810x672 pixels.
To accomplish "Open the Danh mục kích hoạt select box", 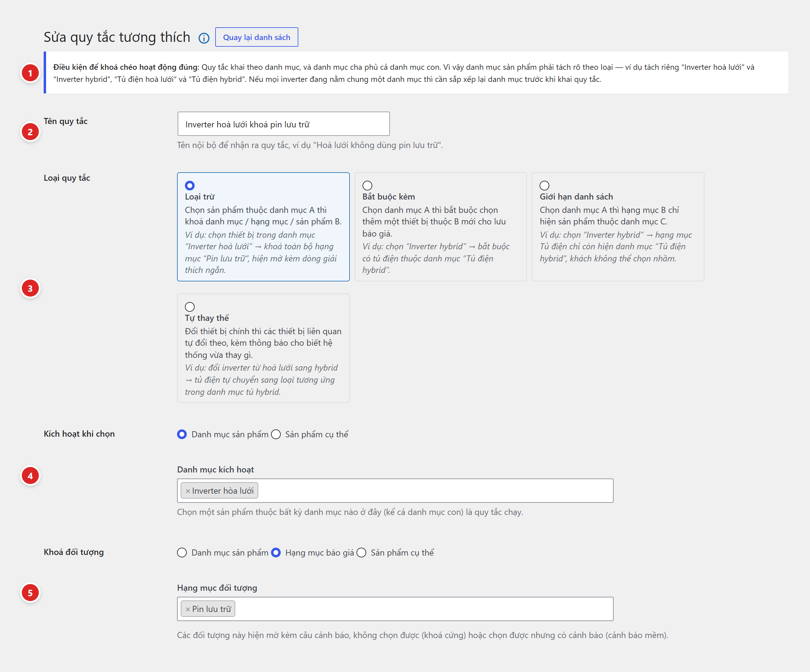I will [x=395, y=491].
